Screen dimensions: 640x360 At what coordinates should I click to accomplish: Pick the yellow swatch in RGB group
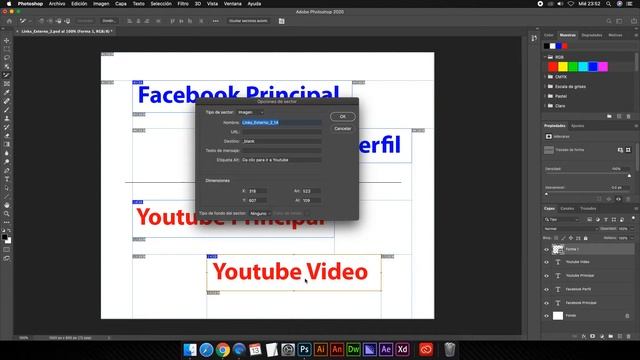click(x=563, y=67)
